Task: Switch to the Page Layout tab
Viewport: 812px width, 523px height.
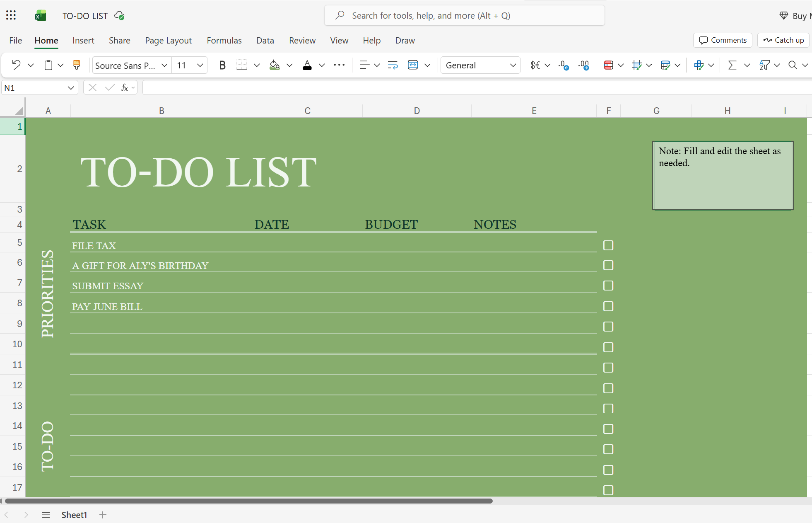Action: click(x=168, y=40)
